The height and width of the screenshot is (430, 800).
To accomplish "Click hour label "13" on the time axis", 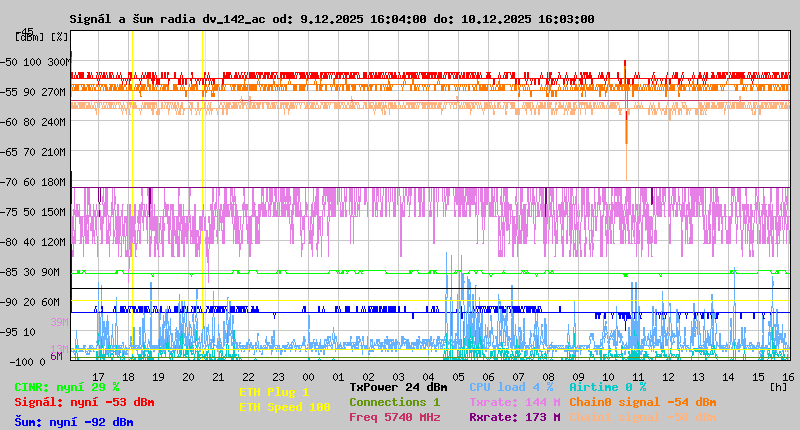I will (x=698, y=377).
